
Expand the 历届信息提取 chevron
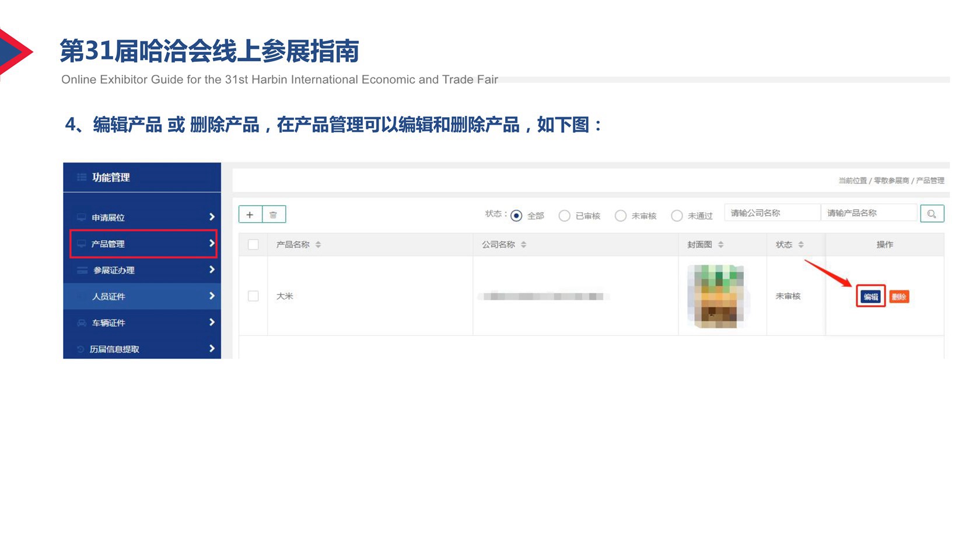[212, 349]
